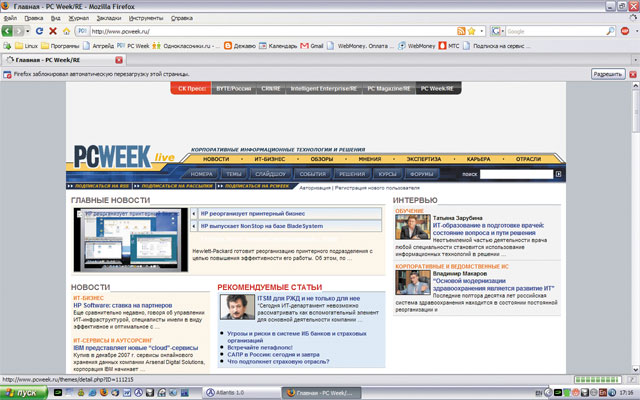
Task: Open the Декаво Blogger bookmark
Action: point(240,46)
